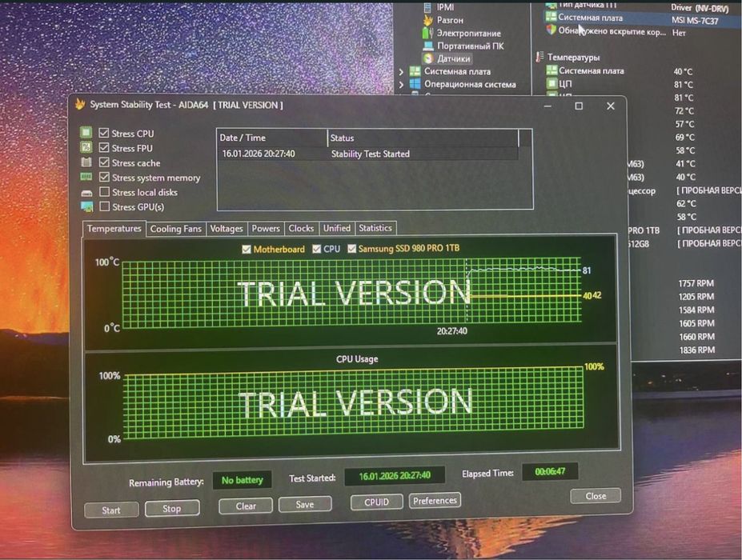Viewport: 742px width, 560px height.
Task: Expand the Системная плата tree node
Action: coord(401,72)
